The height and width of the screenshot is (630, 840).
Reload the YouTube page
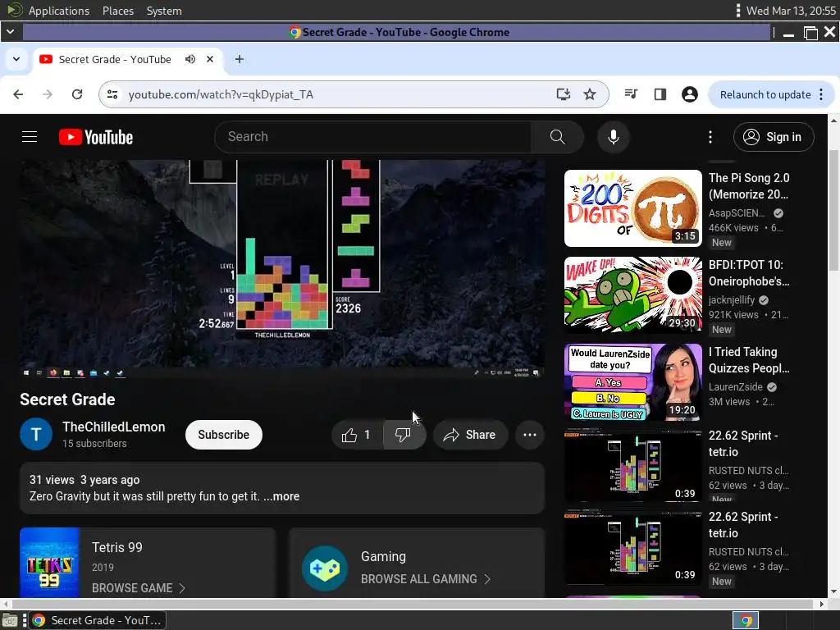(x=77, y=94)
